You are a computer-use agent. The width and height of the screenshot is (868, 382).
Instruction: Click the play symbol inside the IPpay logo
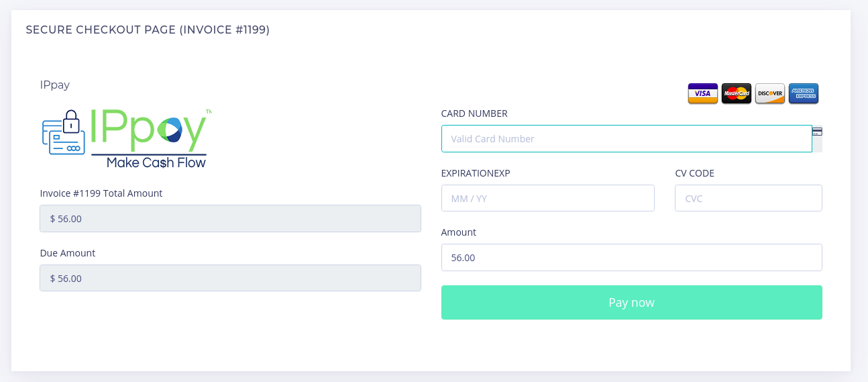(172, 128)
